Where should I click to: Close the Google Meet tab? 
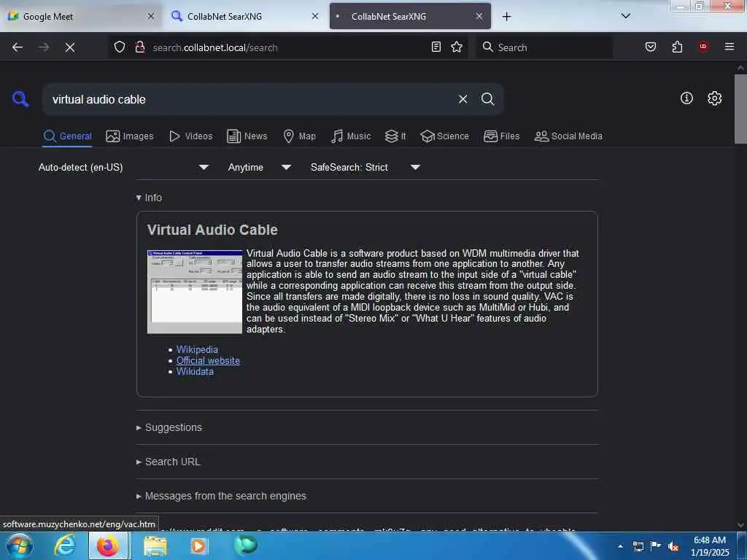tap(151, 16)
